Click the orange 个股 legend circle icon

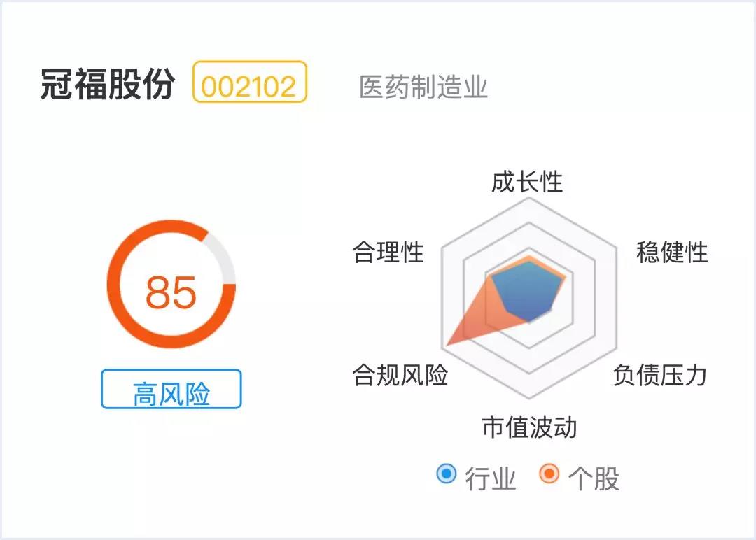(549, 474)
